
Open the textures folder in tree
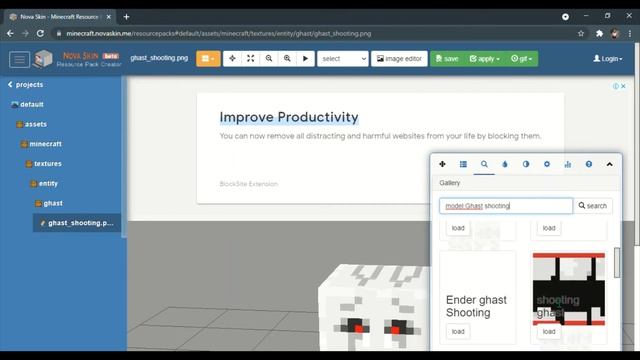(43, 164)
